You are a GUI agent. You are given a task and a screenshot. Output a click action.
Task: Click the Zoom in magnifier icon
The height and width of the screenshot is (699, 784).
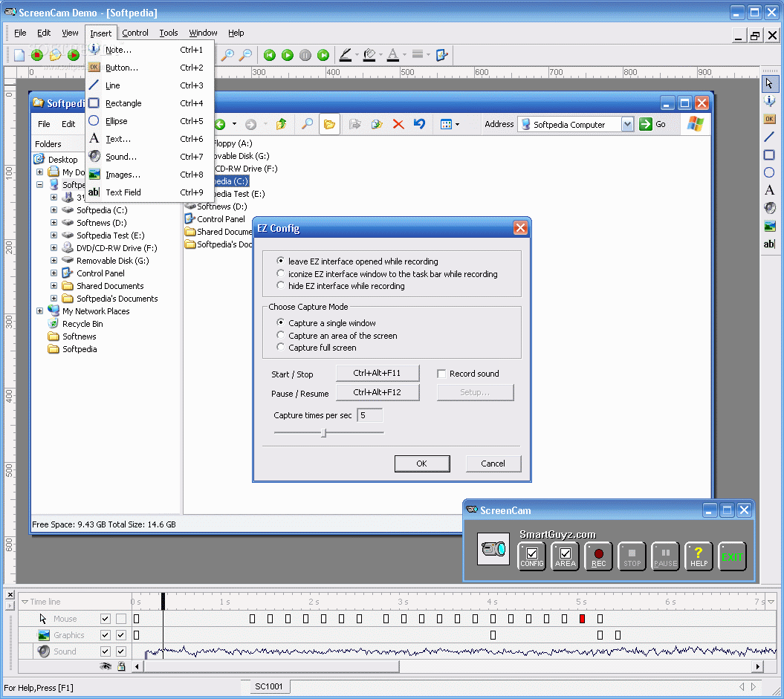(227, 55)
